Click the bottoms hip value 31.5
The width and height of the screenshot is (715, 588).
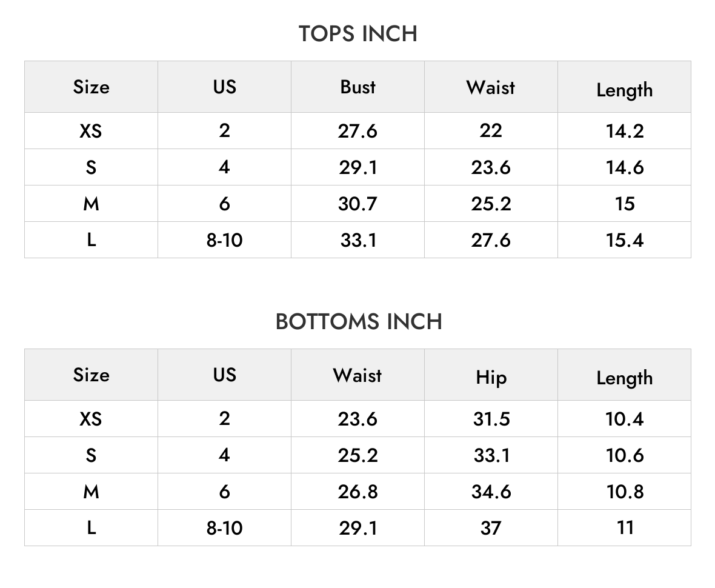pyautogui.click(x=491, y=419)
